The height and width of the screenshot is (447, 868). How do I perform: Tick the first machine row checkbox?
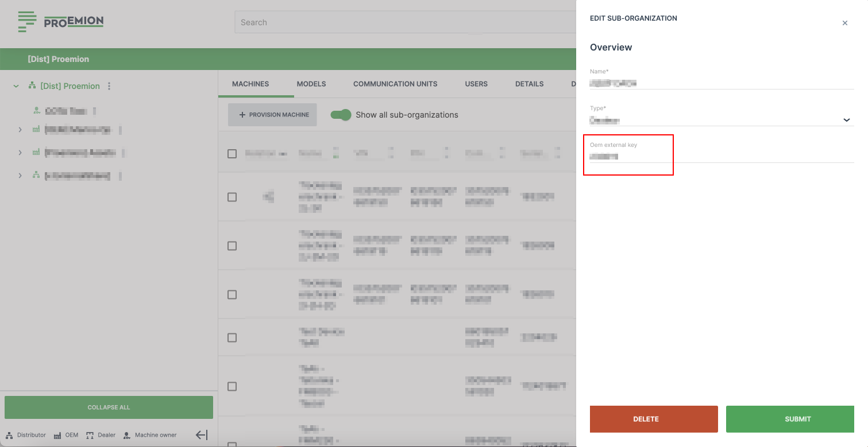232,197
